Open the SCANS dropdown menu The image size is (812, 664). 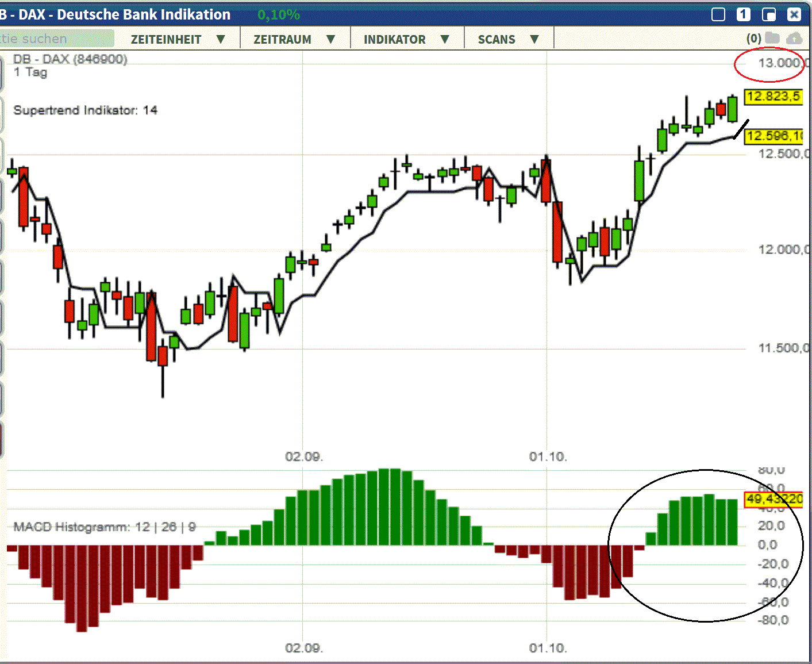pyautogui.click(x=509, y=39)
